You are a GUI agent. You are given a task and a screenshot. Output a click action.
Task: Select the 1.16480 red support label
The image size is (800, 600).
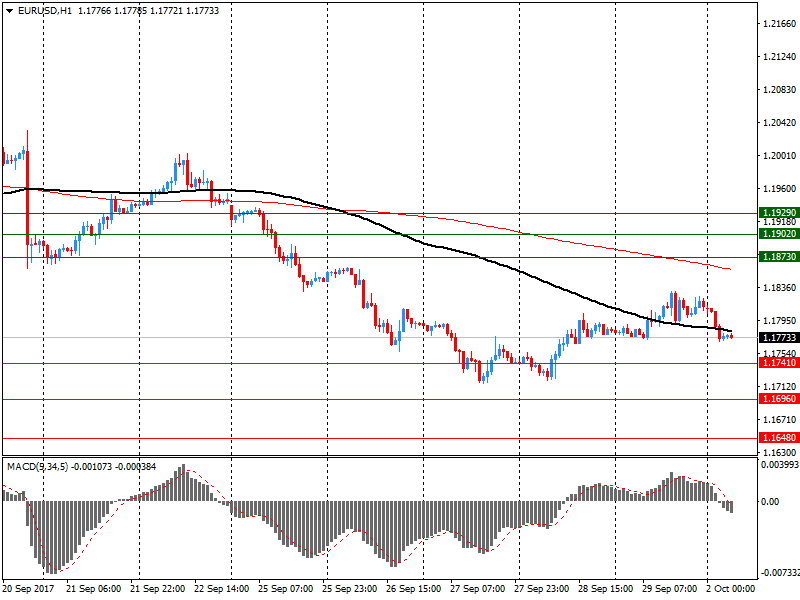click(x=779, y=438)
